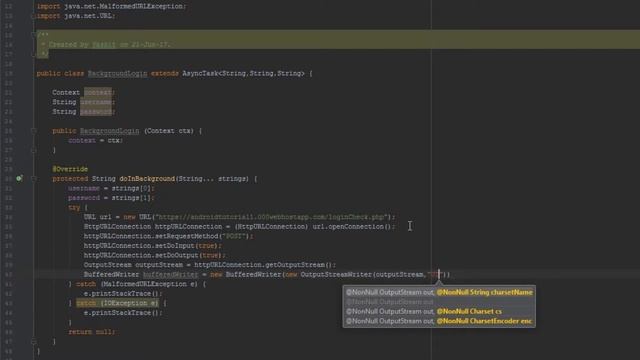Collapse the doInBackground method fold marker
The width and height of the screenshot is (640, 360).
34,179
